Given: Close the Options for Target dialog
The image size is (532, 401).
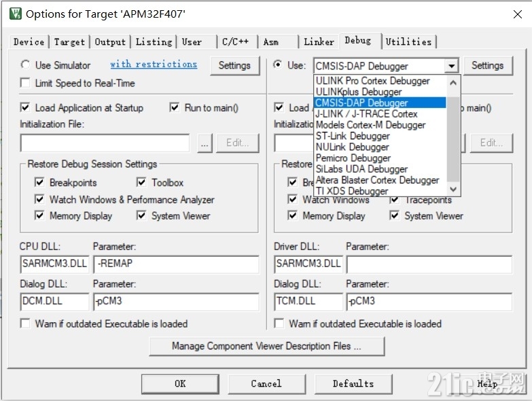Looking at the screenshot, I should [518, 14].
